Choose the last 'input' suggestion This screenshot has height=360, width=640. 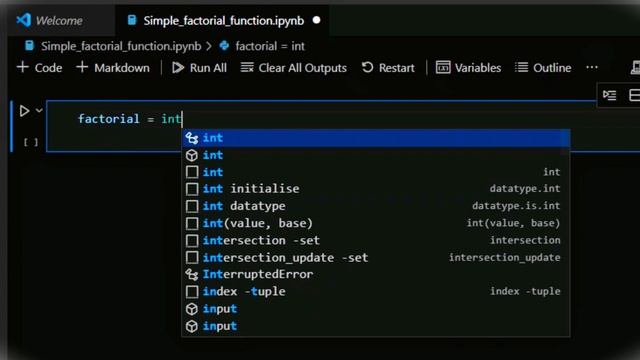[376, 326]
